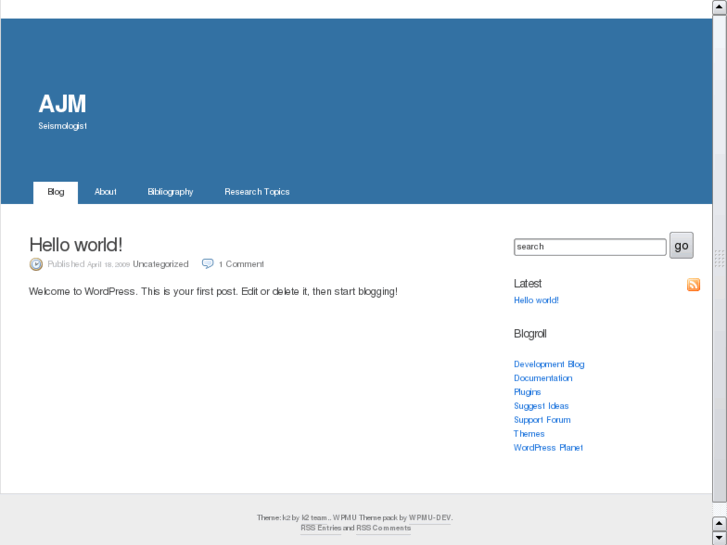Click the scroll down arrow at bottom right
727x545 pixels.
click(719, 538)
